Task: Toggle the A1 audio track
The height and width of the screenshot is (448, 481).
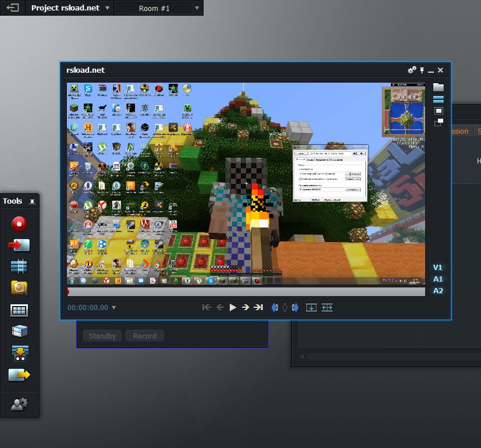Action: (x=438, y=279)
